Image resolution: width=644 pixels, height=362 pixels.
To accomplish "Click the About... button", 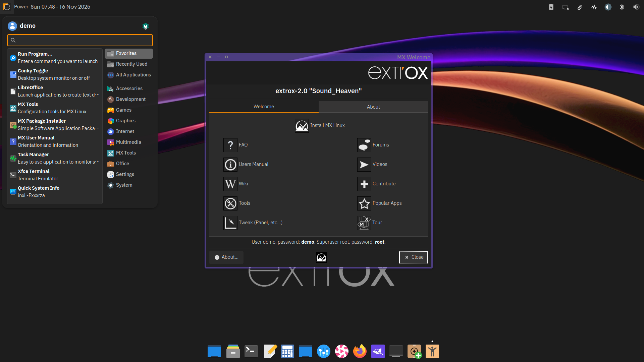I will [x=226, y=257].
